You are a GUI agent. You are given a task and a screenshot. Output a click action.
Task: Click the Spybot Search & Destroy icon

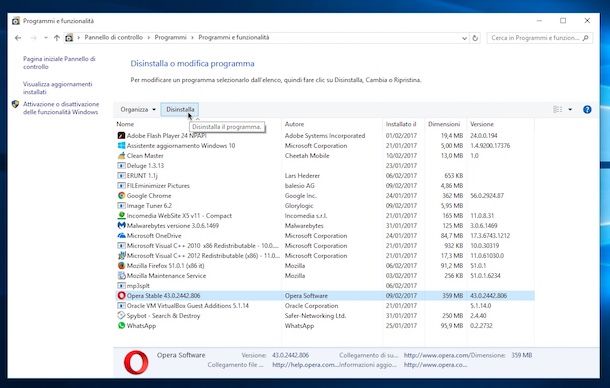pos(121,316)
